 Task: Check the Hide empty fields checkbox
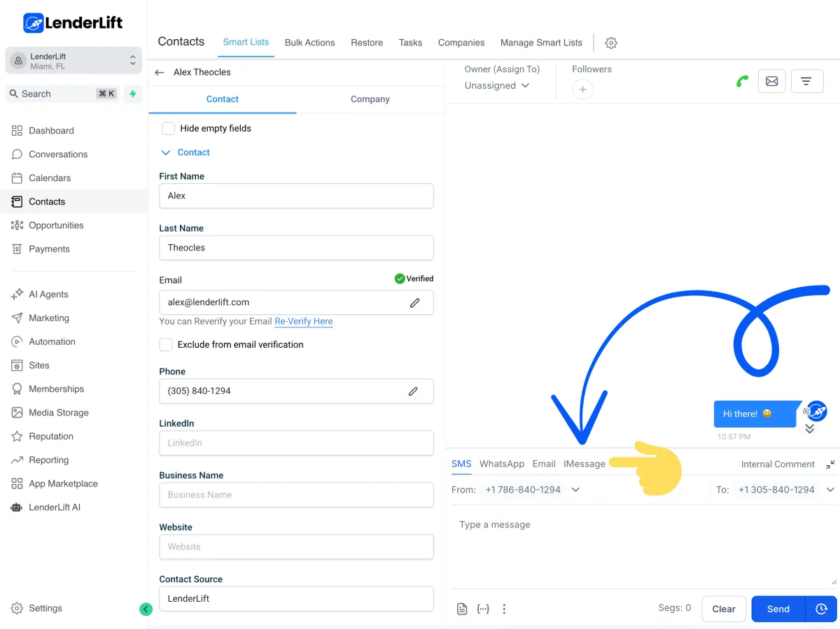point(168,129)
